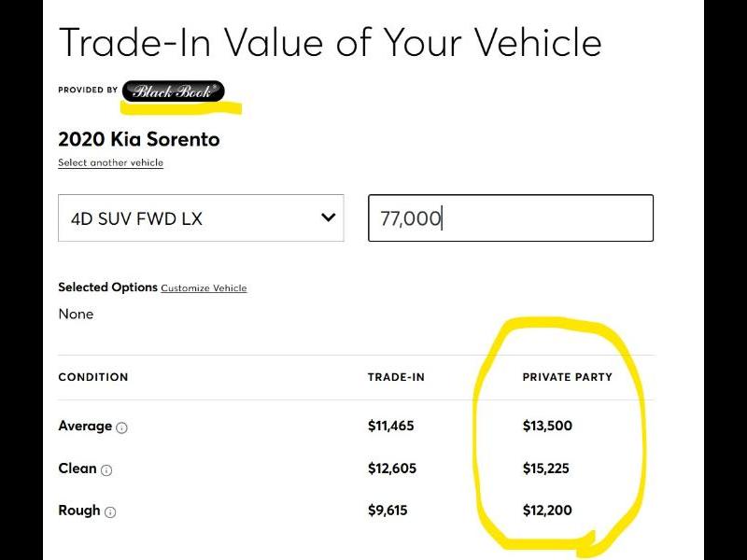Click the dropdown chevron on the trim selector
This screenshot has height=560, width=747.
point(329,217)
